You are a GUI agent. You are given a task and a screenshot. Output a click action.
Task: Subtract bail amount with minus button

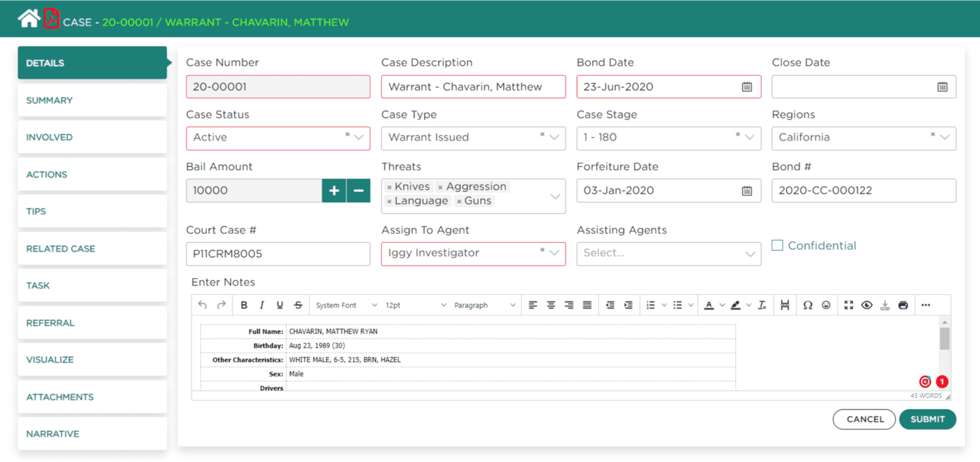click(358, 190)
